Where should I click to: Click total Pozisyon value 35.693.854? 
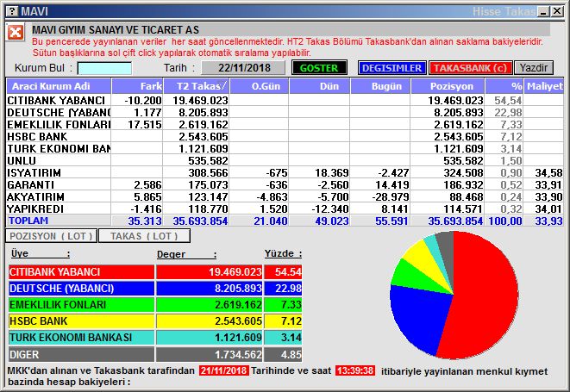click(x=455, y=221)
